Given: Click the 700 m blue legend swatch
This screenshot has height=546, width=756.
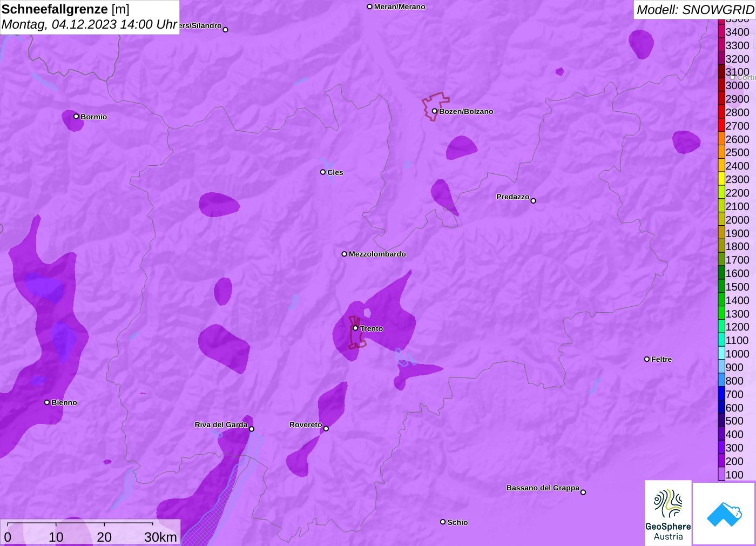Looking at the screenshot, I should 721,394.
